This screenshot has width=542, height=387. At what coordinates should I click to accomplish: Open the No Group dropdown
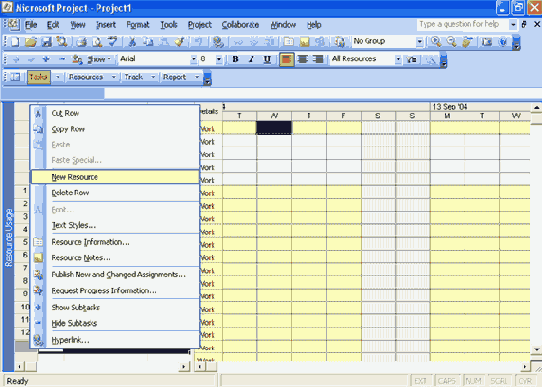[x=419, y=42]
